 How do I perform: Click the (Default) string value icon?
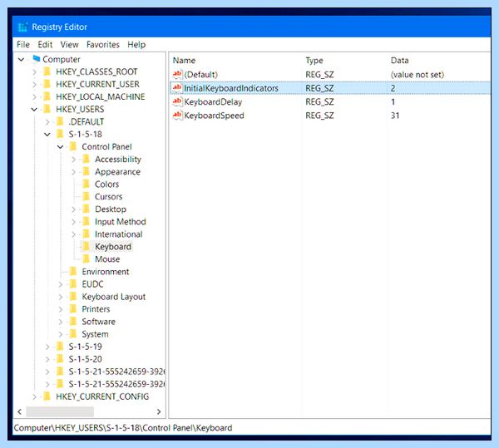point(177,75)
